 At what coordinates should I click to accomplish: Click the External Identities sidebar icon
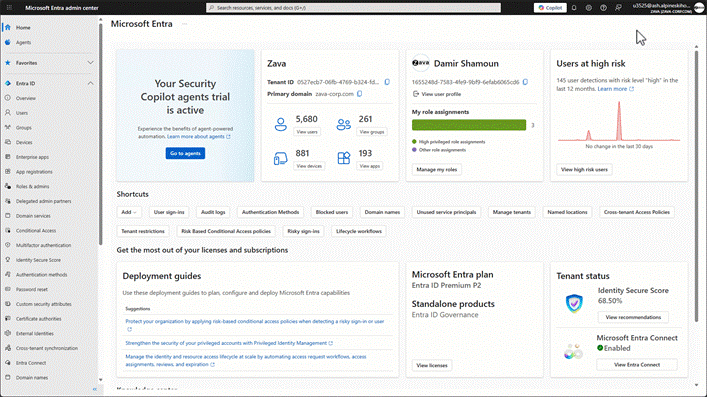(8, 333)
